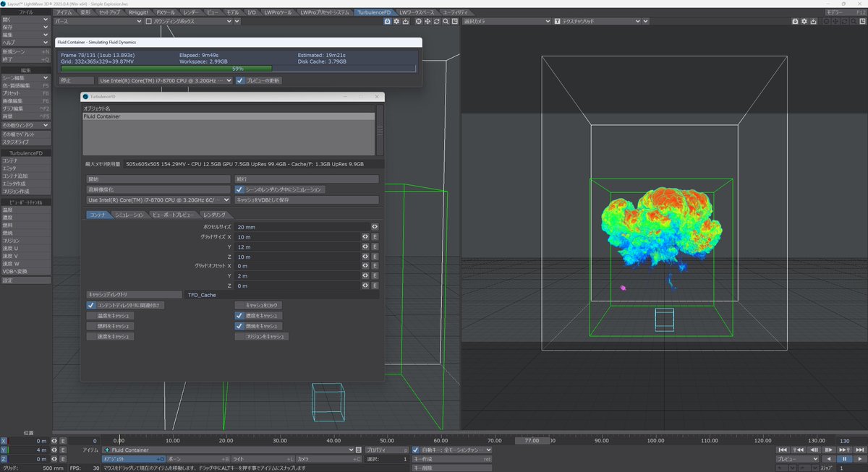This screenshot has height=472, width=868.
Task: Select the zoom magnifier icon in left viewport
Action: (446, 22)
